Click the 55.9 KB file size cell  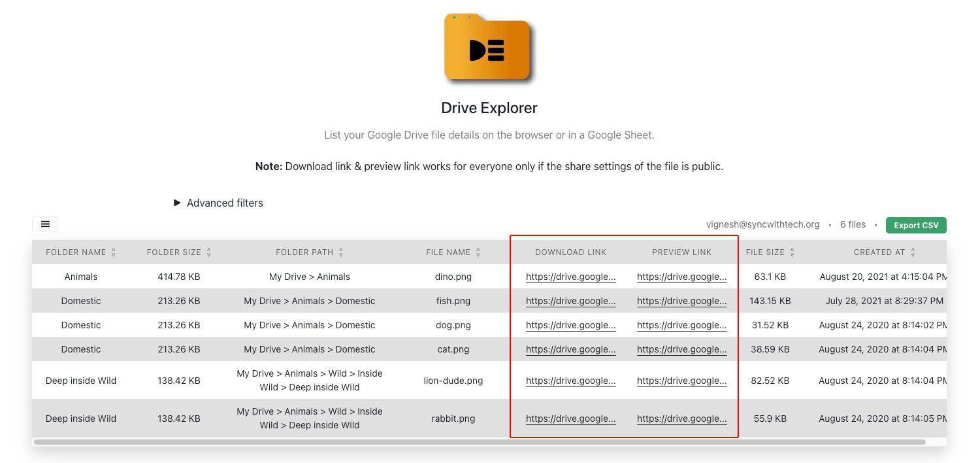[770, 419]
